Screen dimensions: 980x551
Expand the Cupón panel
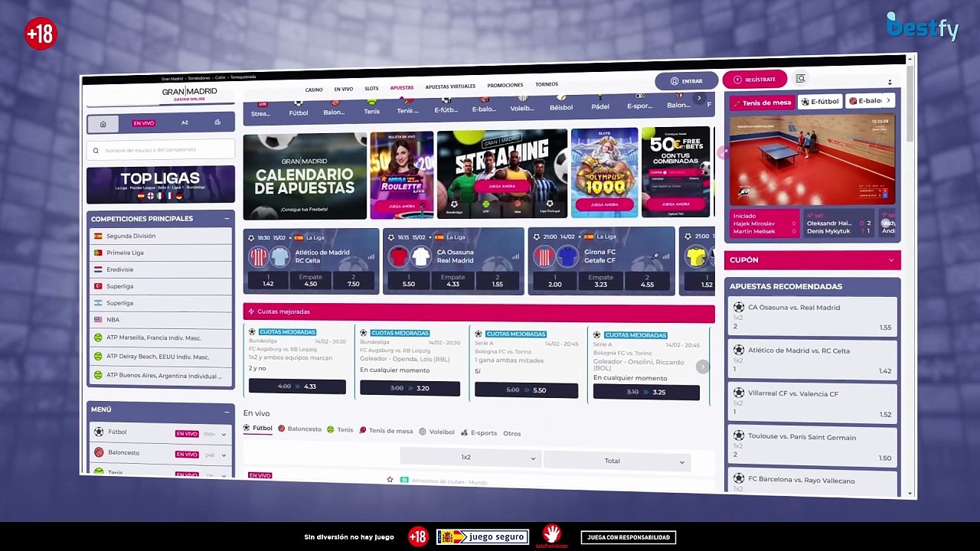click(x=890, y=260)
